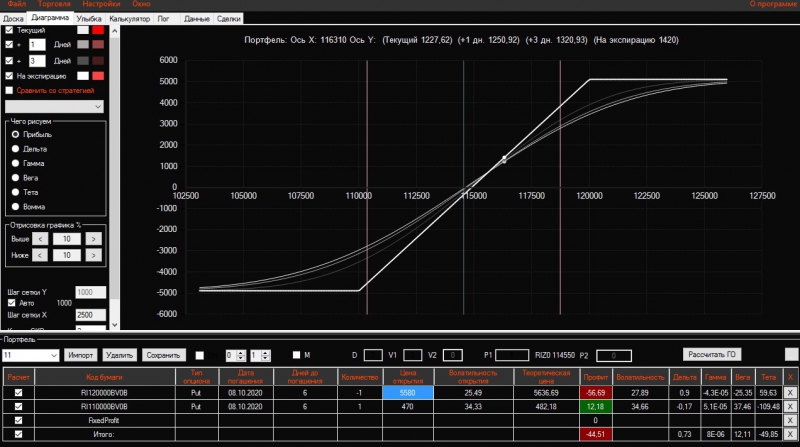
Task: Remove the RI110000BV0B row with X
Action: point(790,407)
